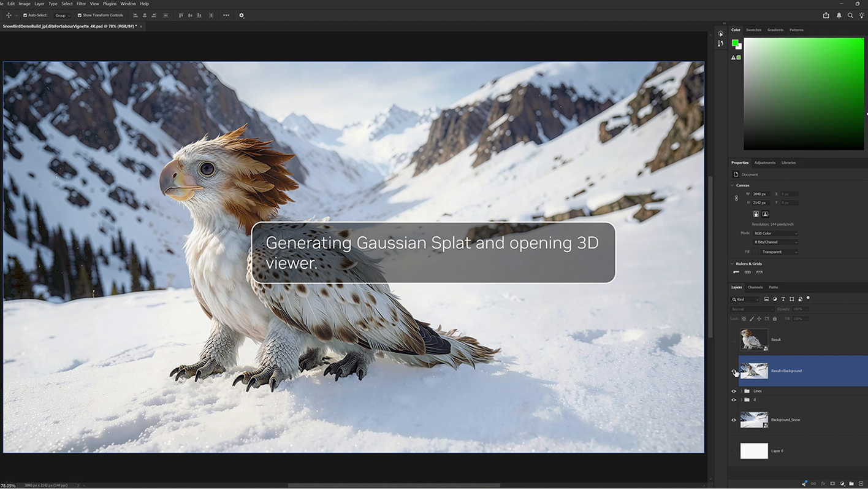Click align left edges icon

pos(135,15)
